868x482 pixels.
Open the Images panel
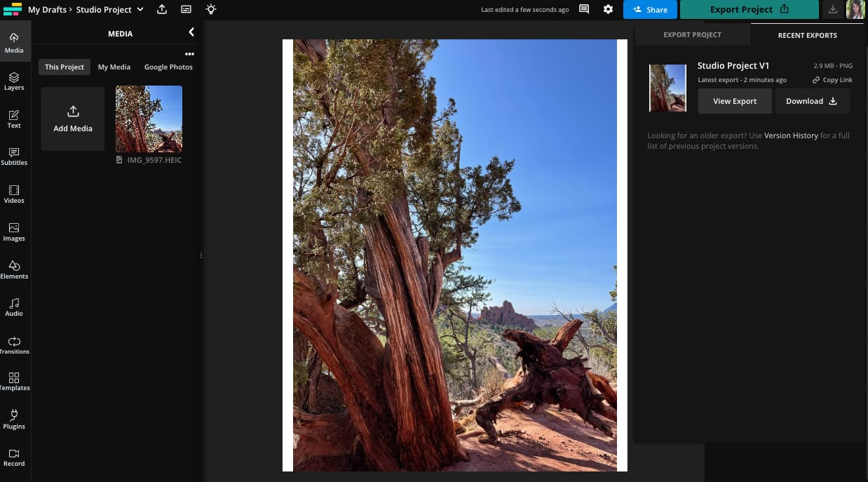tap(14, 232)
